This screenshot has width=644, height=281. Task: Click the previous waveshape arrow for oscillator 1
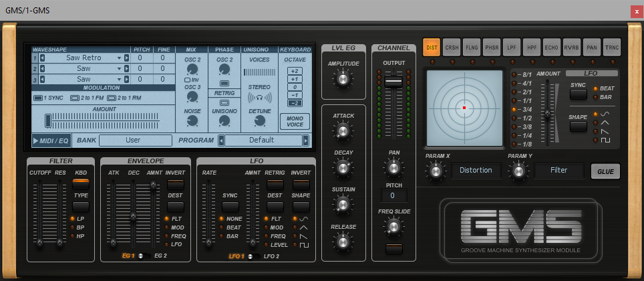(x=42, y=58)
